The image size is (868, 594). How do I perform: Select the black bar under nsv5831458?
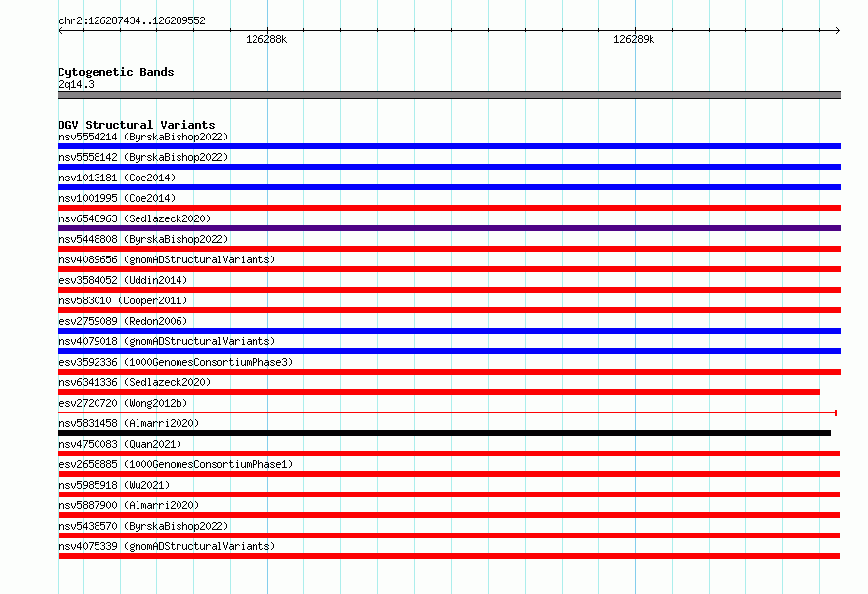(x=444, y=433)
